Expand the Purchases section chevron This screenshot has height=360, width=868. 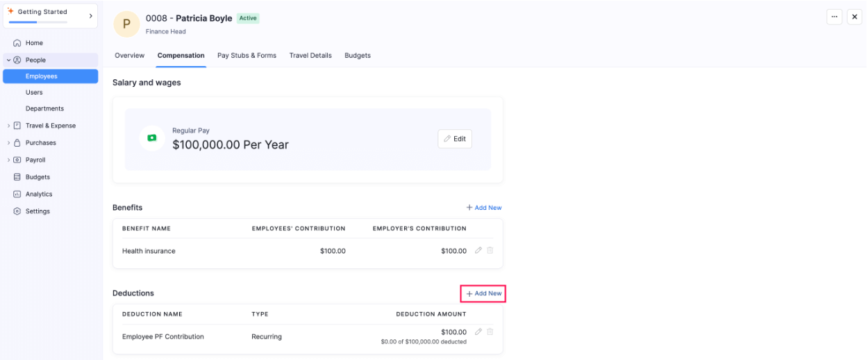coord(8,142)
